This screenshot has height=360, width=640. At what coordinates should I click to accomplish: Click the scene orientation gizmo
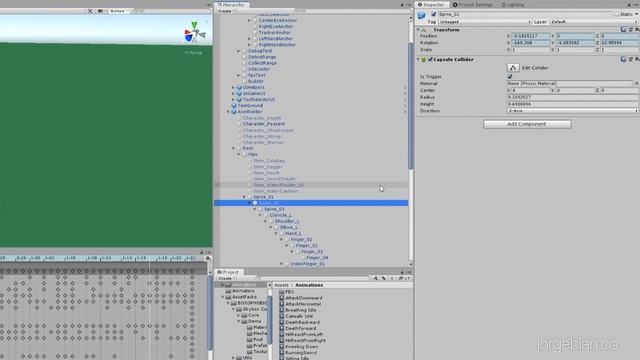195,32
